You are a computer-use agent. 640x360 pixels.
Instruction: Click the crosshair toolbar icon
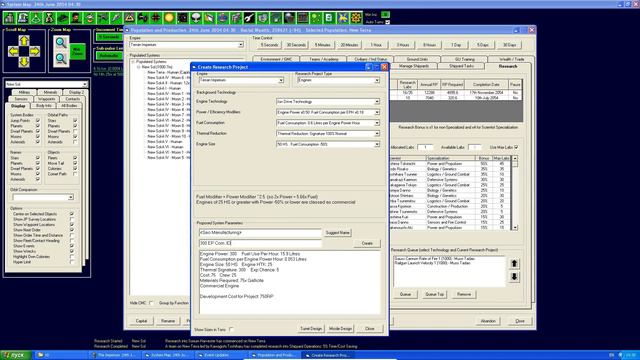[x=156, y=18]
